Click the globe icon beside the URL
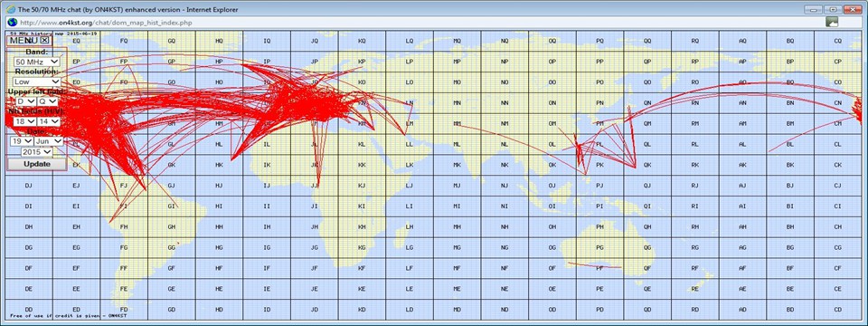868x326 pixels. coord(12,22)
